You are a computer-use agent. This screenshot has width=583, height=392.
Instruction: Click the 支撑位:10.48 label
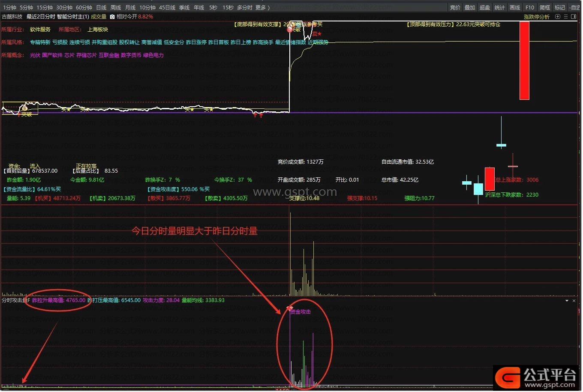(304, 198)
